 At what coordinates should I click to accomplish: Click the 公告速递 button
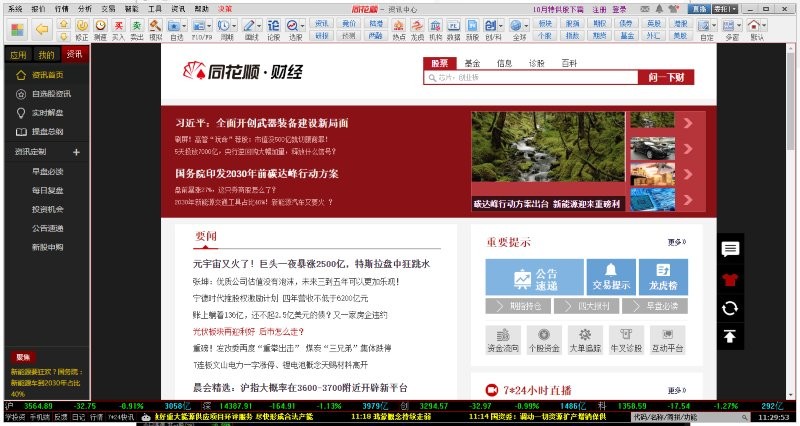coord(534,277)
